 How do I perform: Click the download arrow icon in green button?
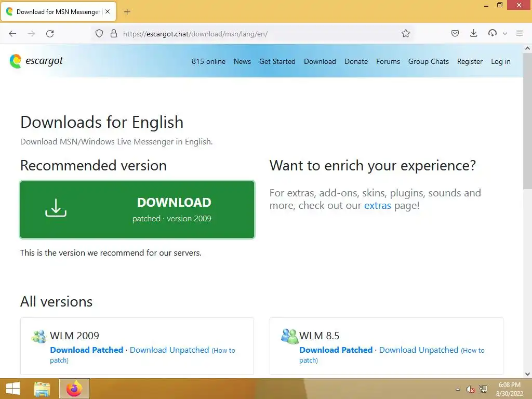(x=56, y=208)
